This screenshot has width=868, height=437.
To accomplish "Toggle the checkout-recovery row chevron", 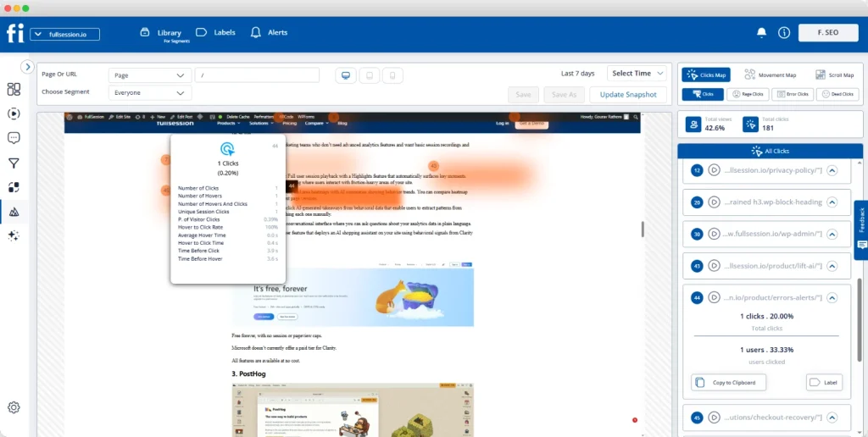I will 832,417.
